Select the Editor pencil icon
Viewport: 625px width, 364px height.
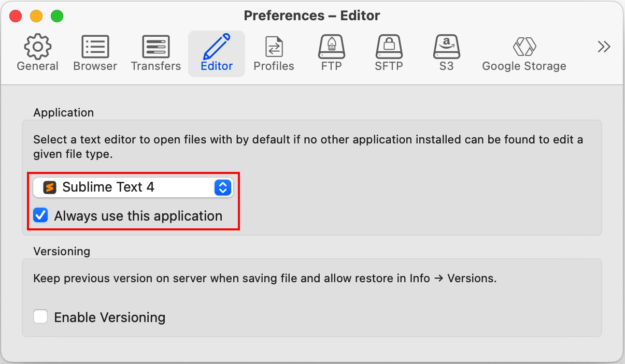point(217,47)
